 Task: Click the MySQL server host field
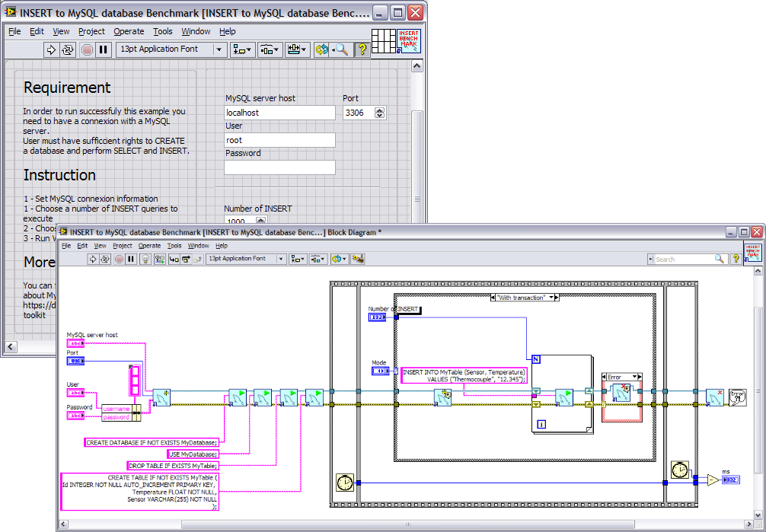coord(279,113)
